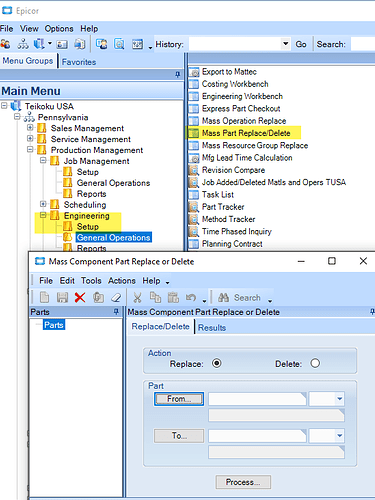Click the To... button

click(179, 436)
